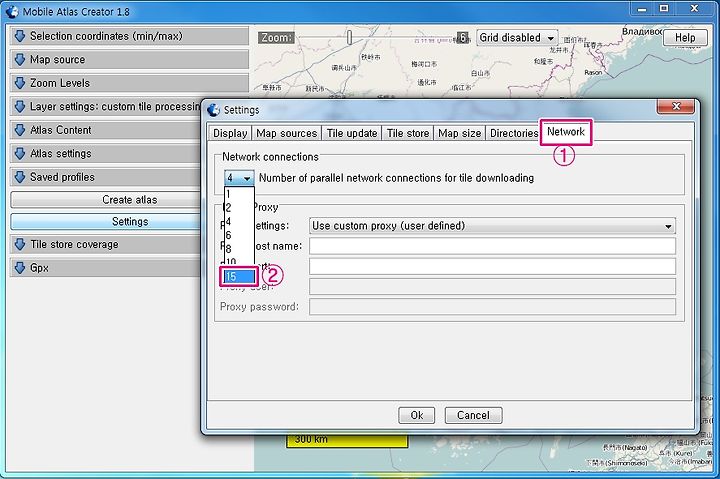
Task: Expand the Map source panel arrow
Action: coord(19,59)
